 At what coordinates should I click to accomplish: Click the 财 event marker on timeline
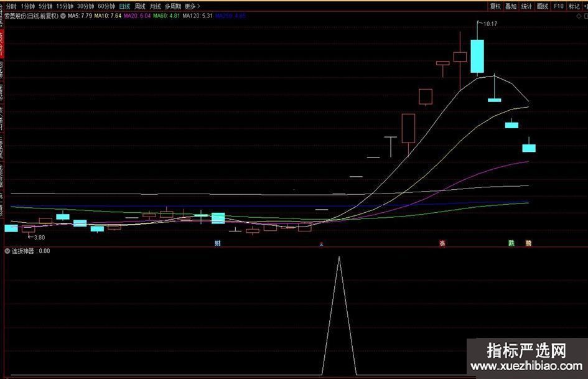coord(218,243)
